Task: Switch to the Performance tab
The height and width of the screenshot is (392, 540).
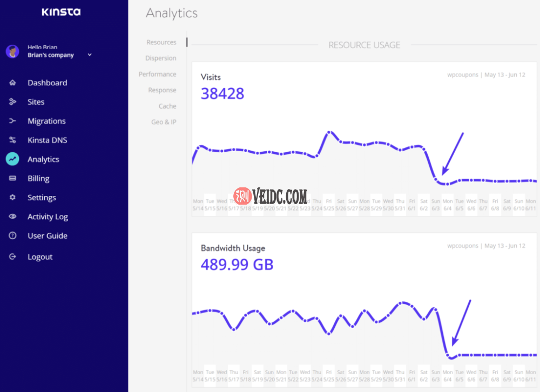Action: pos(157,74)
